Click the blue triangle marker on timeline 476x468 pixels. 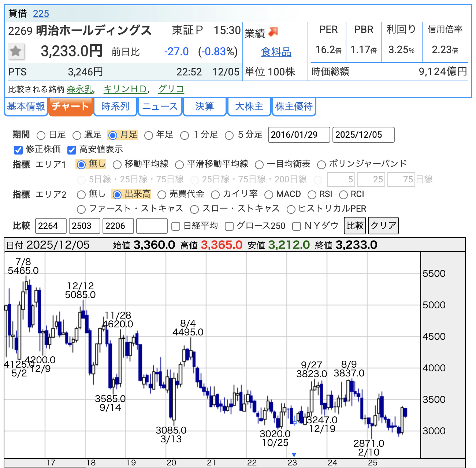[294, 455]
